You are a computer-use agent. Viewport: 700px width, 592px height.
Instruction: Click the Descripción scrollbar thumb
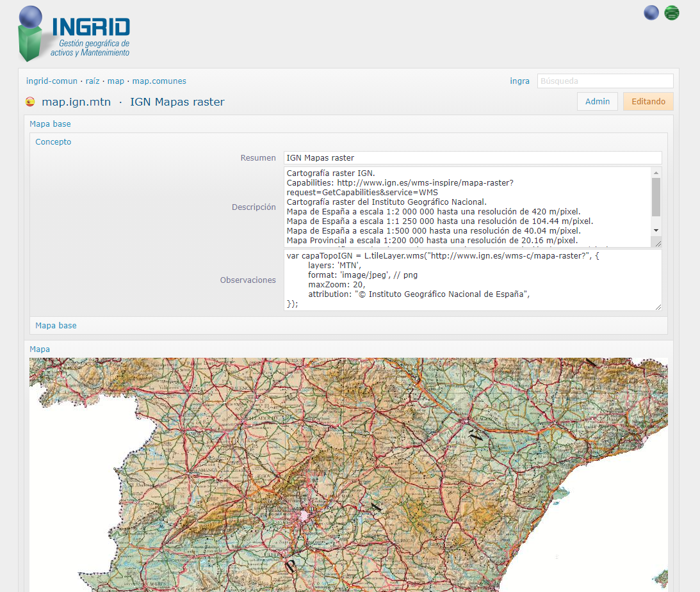[656, 197]
